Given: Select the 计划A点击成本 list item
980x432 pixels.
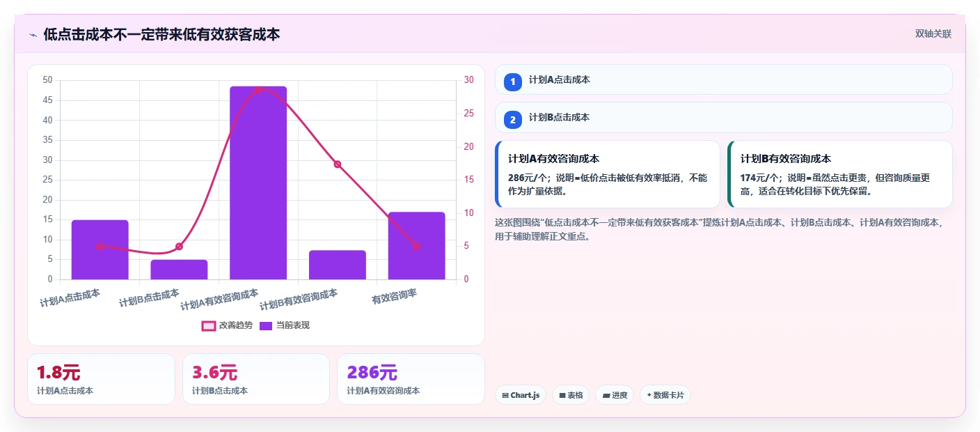Looking at the screenshot, I should [x=723, y=79].
